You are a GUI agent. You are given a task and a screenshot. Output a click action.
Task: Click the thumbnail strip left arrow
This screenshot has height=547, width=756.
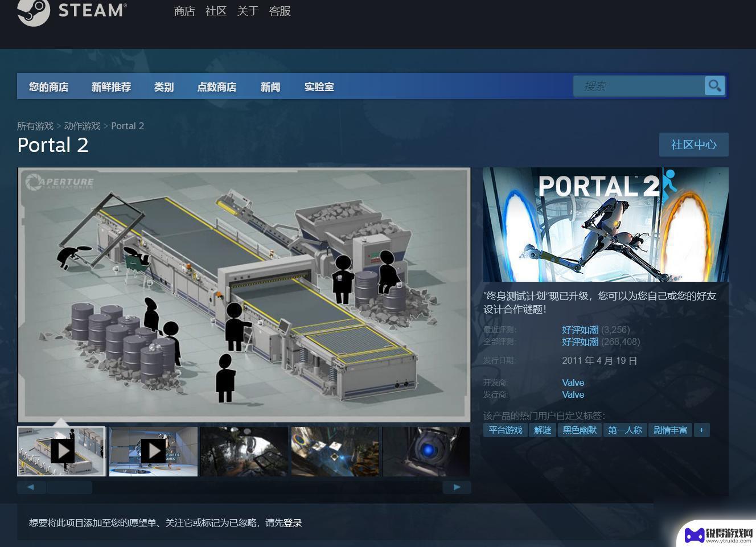(31, 487)
